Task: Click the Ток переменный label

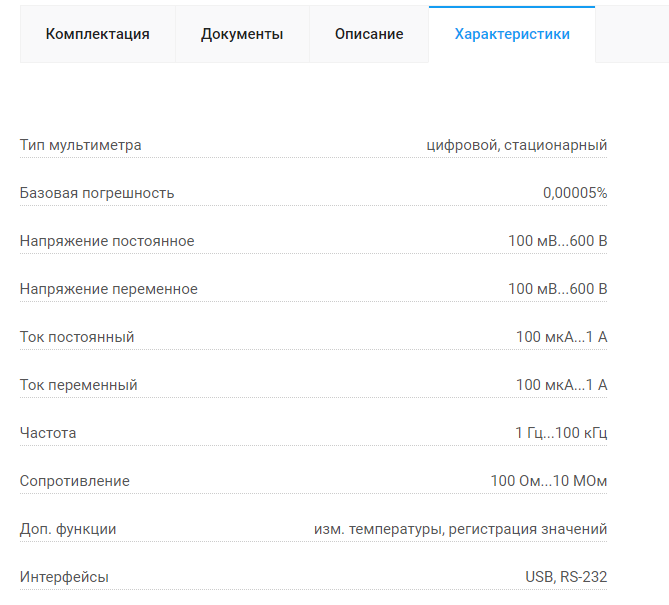Action: click(x=79, y=385)
